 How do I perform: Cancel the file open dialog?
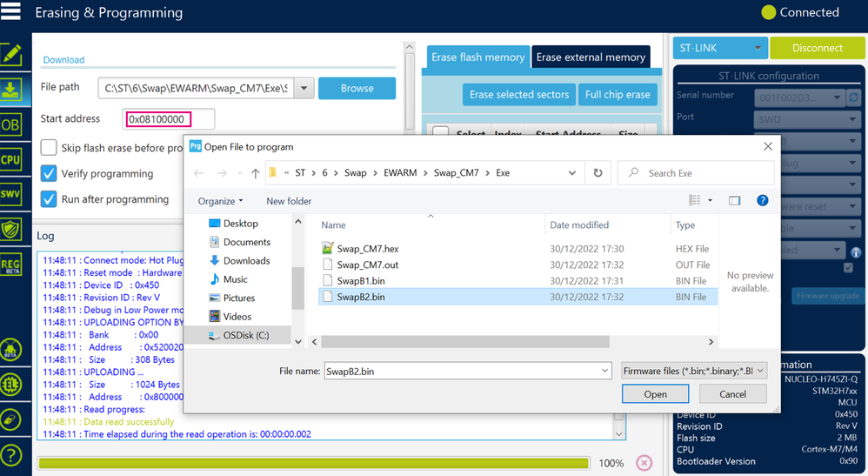point(733,394)
